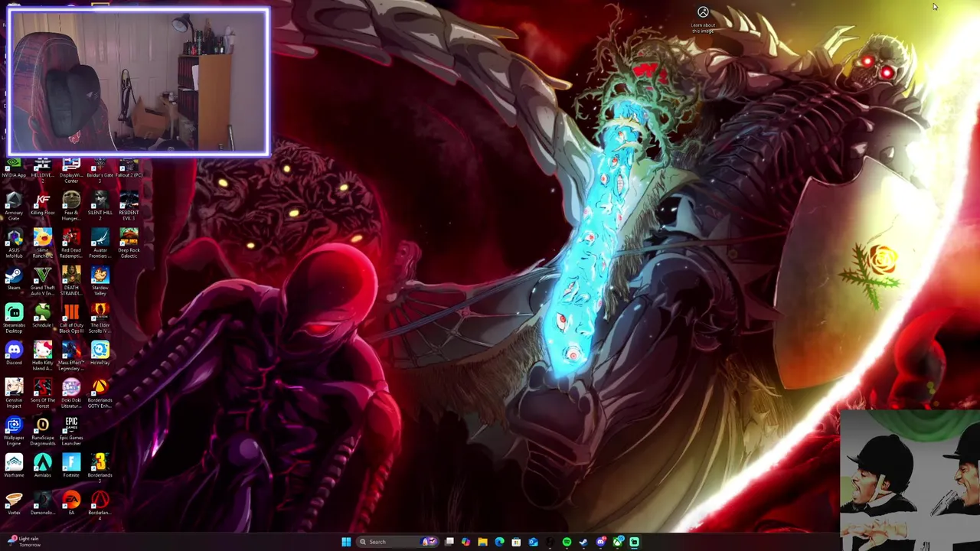Select the Killing Floor 3 desktop icon
Image resolution: width=980 pixels, height=551 pixels.
43,205
